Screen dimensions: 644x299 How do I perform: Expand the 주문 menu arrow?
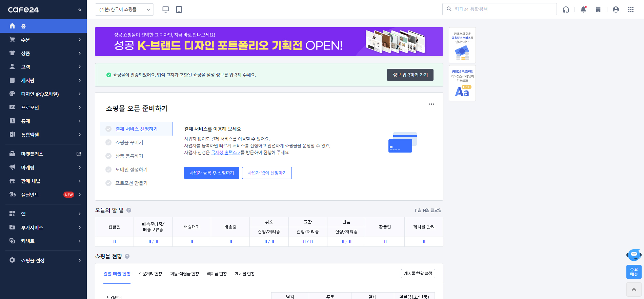(80, 40)
